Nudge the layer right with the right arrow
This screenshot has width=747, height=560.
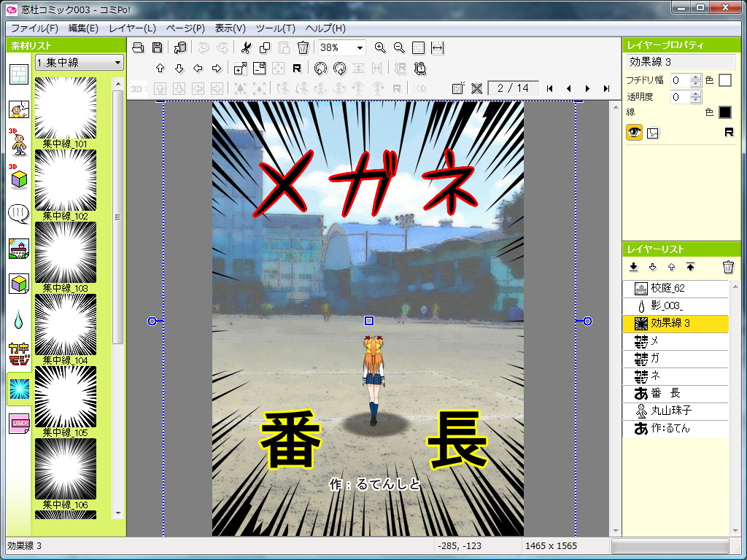click(217, 69)
